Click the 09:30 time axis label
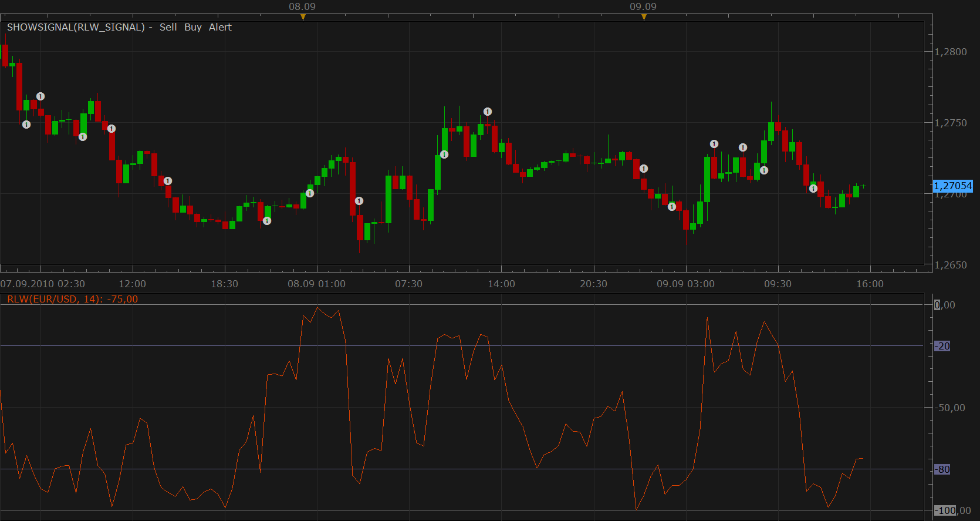 778,284
